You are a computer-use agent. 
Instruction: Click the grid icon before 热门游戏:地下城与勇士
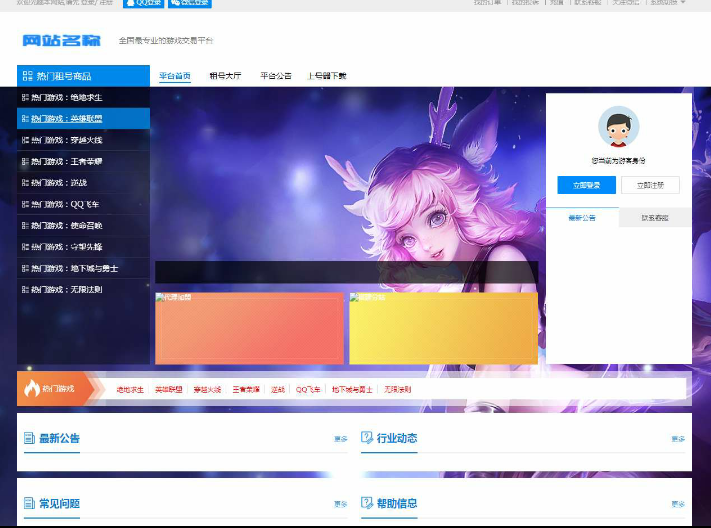pos(25,269)
